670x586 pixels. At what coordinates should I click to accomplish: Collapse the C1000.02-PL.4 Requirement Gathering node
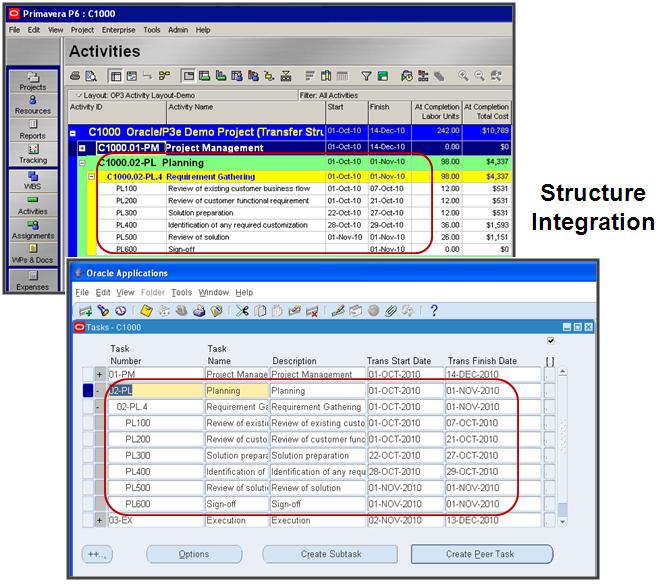tap(91, 176)
